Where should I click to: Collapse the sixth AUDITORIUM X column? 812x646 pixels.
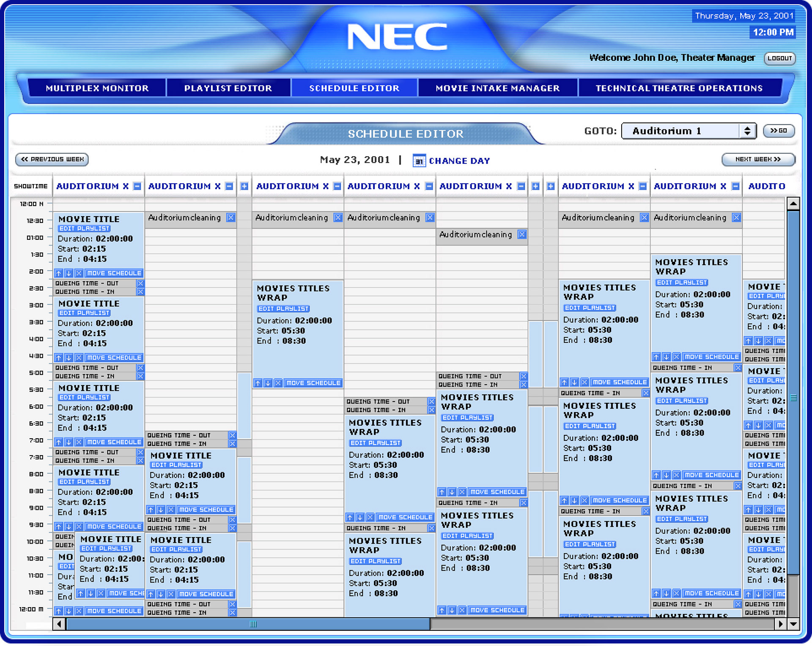[643, 186]
